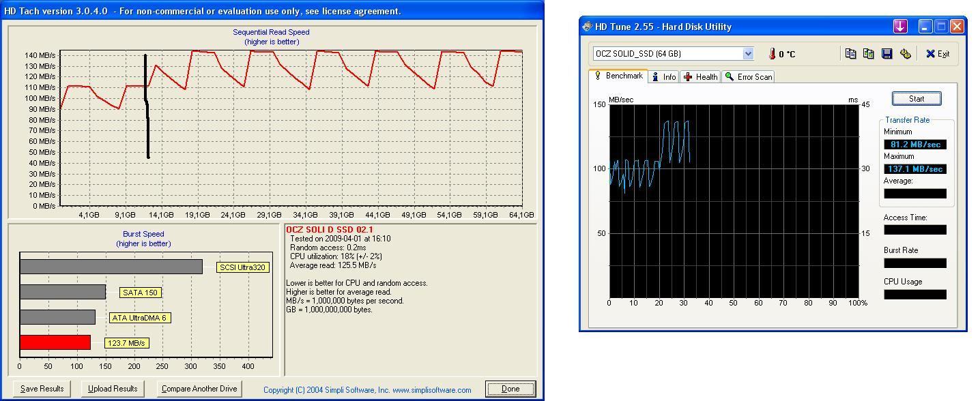The height and width of the screenshot is (401, 980).
Task: Click the thermometer temperature icon in HD Tune
Action: 772,54
